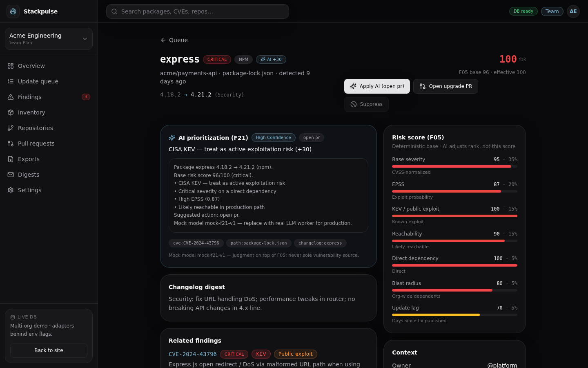Screen dimensions: 588x368
Task: Apply AI (open pr) action
Action: tap(377, 86)
